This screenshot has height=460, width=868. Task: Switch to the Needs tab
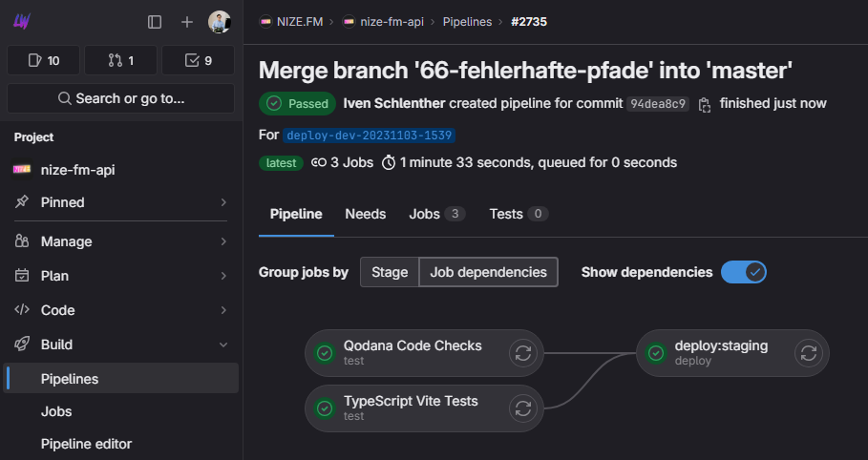(x=365, y=214)
